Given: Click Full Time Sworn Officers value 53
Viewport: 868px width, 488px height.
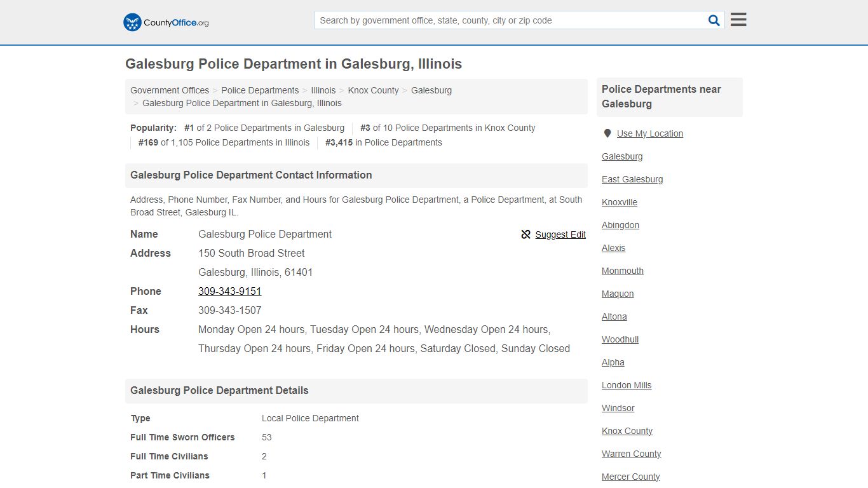Looking at the screenshot, I should pos(267,437).
